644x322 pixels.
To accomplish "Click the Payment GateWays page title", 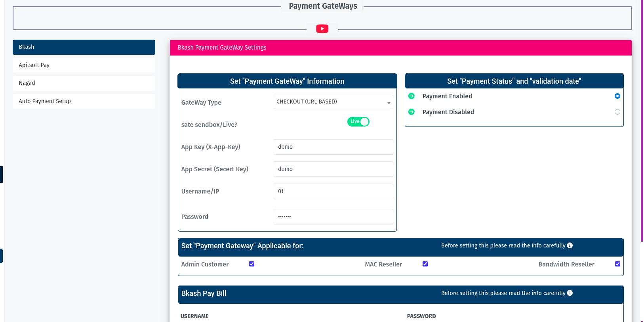I will pyautogui.click(x=323, y=6).
